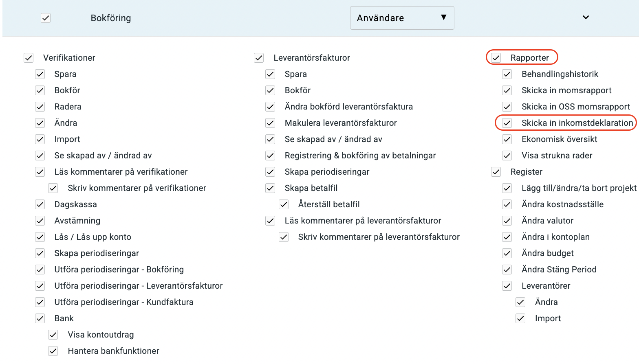Viewport: 639px width, 364px height.
Task: Uncheck Makulera leverantörsfakturor
Action: (270, 123)
